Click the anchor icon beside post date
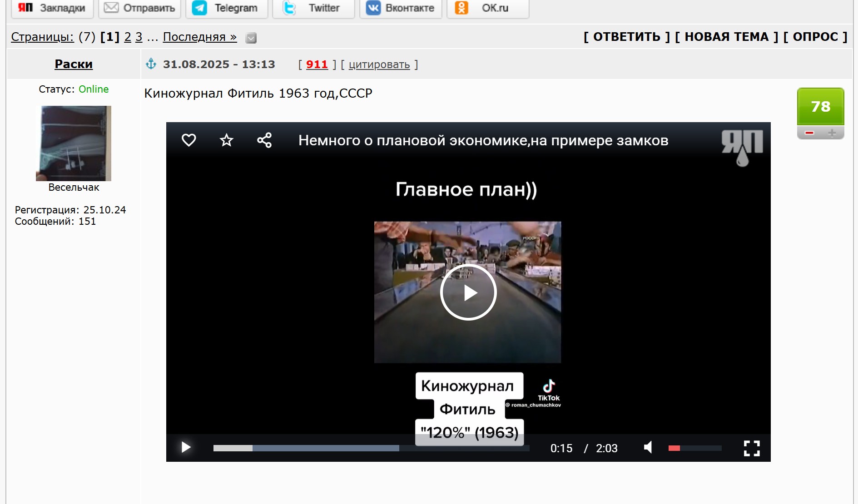Viewport: 858px width, 504px height. click(x=151, y=64)
